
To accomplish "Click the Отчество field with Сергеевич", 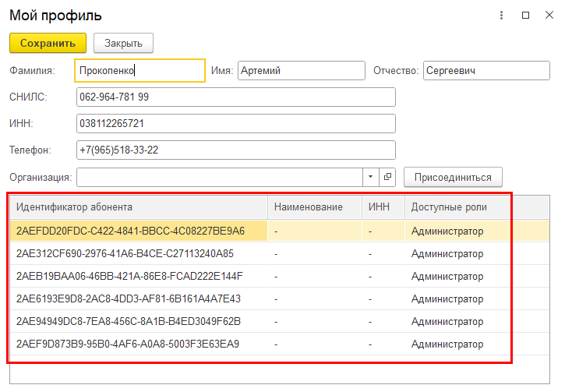I will (486, 71).
